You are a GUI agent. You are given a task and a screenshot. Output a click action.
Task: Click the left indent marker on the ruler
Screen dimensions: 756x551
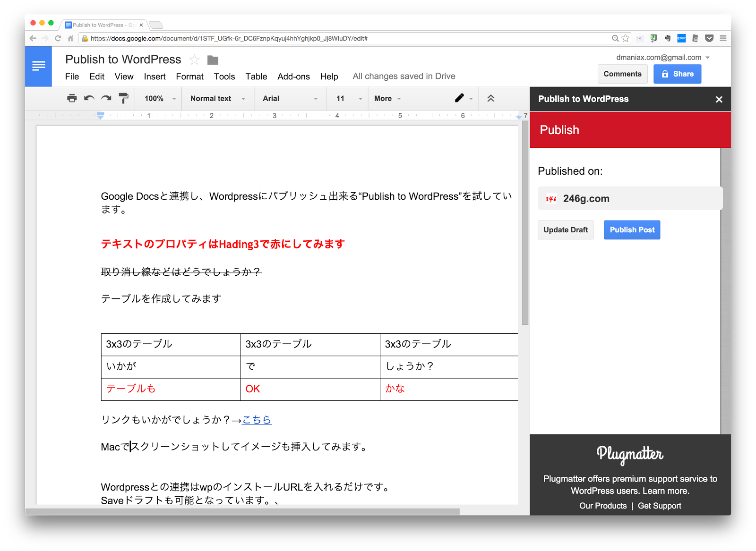pos(101,116)
